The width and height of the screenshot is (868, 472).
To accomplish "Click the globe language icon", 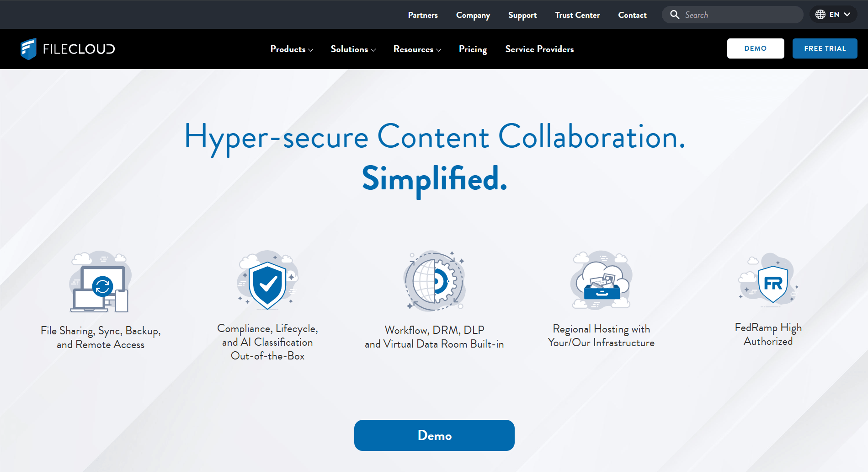I will tap(820, 15).
